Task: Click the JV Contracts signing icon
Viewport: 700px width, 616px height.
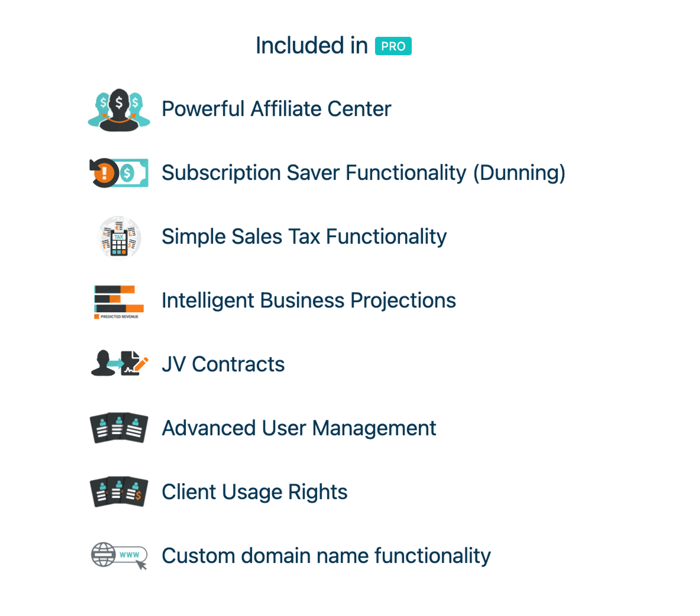Action: coord(119,363)
